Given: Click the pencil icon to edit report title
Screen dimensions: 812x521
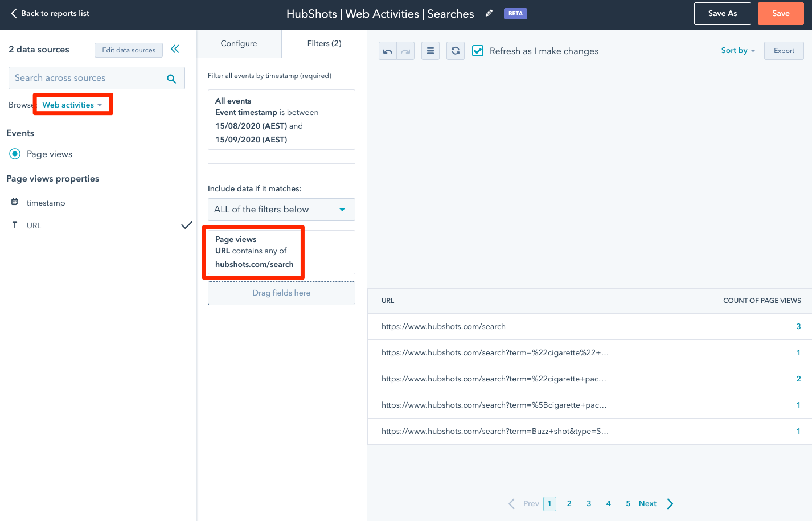Looking at the screenshot, I should pos(489,13).
